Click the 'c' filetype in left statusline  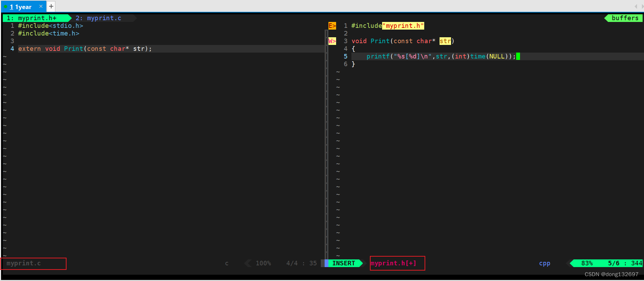[227, 263]
